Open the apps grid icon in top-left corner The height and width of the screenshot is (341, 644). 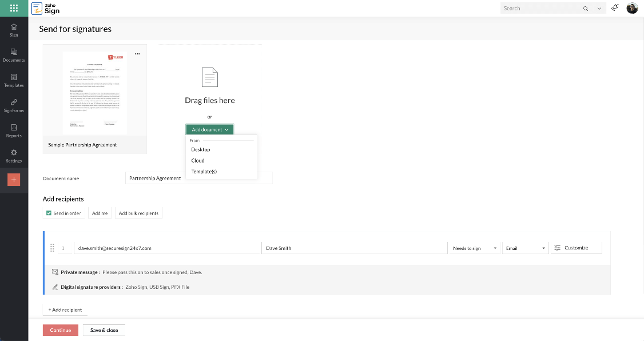coord(13,8)
